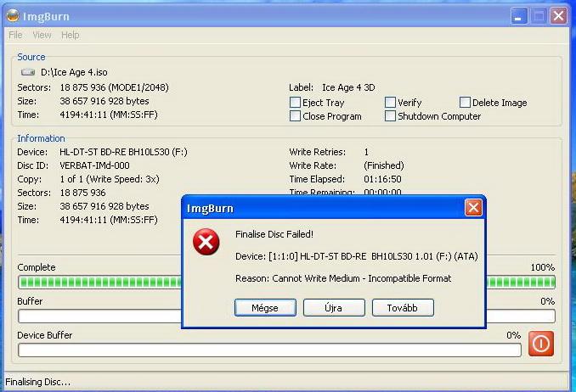Minimize the ImgBurn main window
This screenshot has height=392, width=576.
(x=519, y=16)
